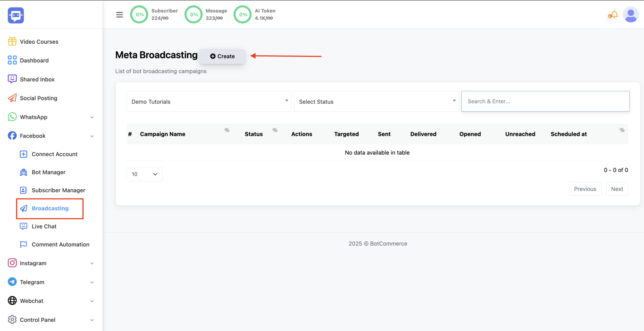The image size is (644, 331).
Task: Open the Select Status dropdown
Action: click(x=376, y=101)
